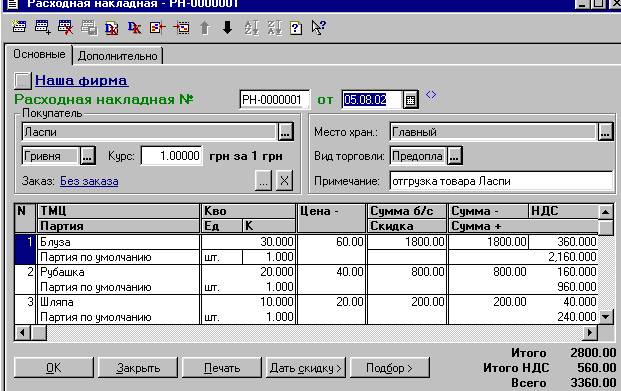Screen dimensions: 621x391
Task: Click the add row icon with plus sign
Action: [42, 27]
